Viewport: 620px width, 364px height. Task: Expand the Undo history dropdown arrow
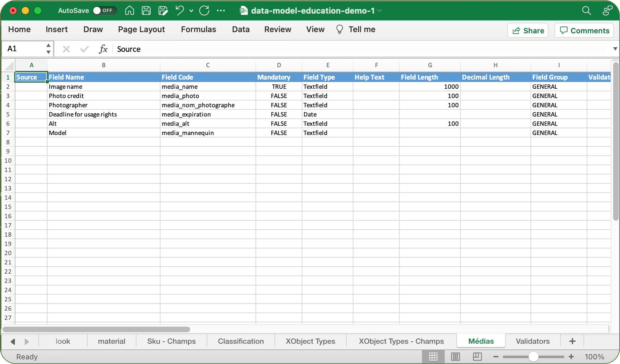point(191,11)
